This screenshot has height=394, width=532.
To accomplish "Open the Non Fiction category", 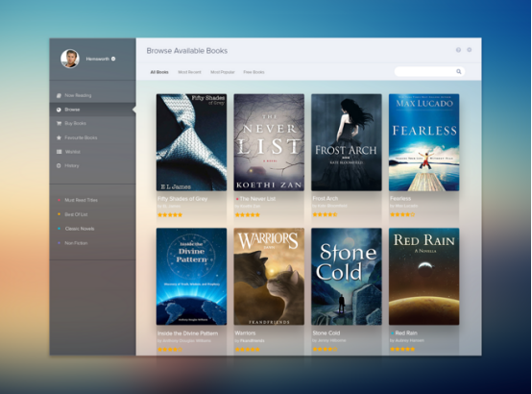I will pos(76,243).
